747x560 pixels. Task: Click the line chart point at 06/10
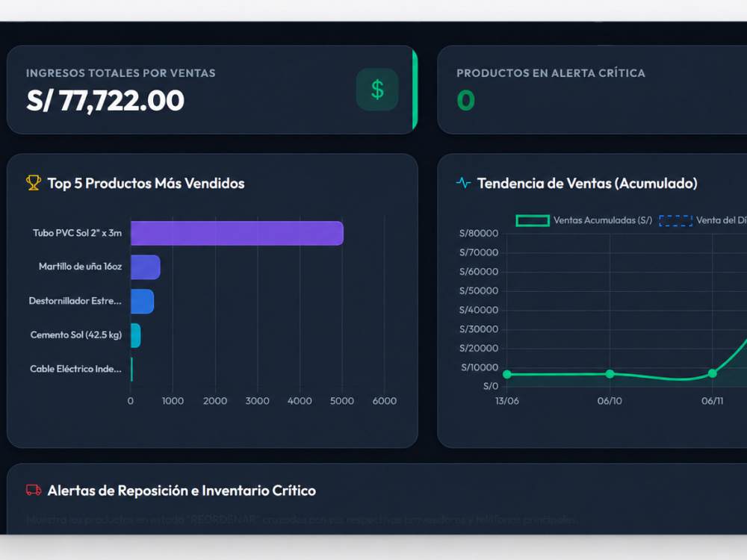[x=610, y=374]
